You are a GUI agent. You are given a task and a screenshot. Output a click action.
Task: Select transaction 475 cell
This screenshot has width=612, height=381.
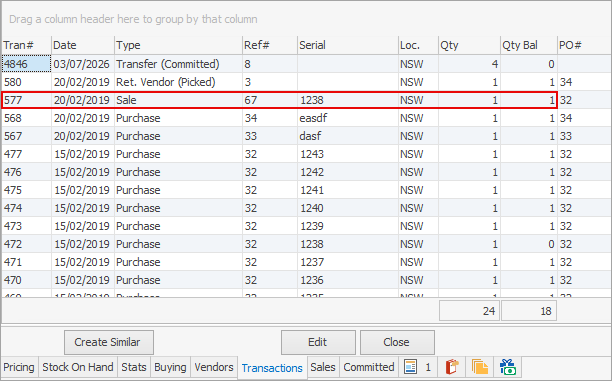(26, 190)
